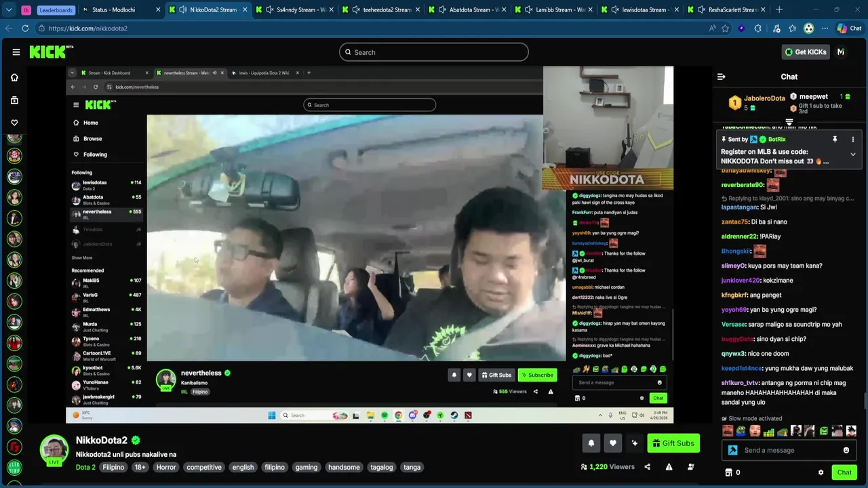Unpin the BotRix pinned message

tap(835, 139)
